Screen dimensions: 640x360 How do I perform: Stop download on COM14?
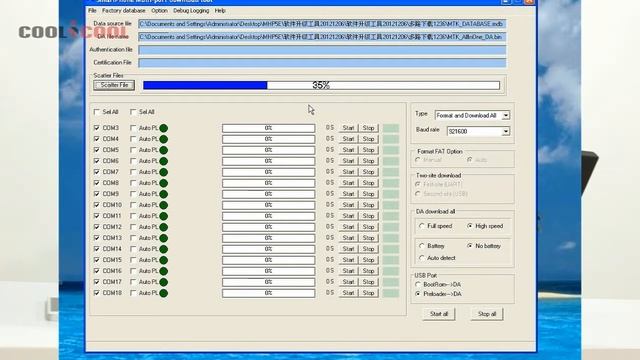[368, 249]
